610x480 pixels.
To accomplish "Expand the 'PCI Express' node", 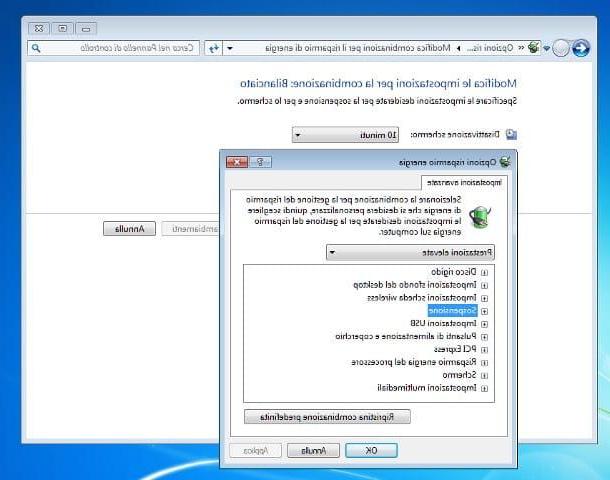I will point(484,350).
